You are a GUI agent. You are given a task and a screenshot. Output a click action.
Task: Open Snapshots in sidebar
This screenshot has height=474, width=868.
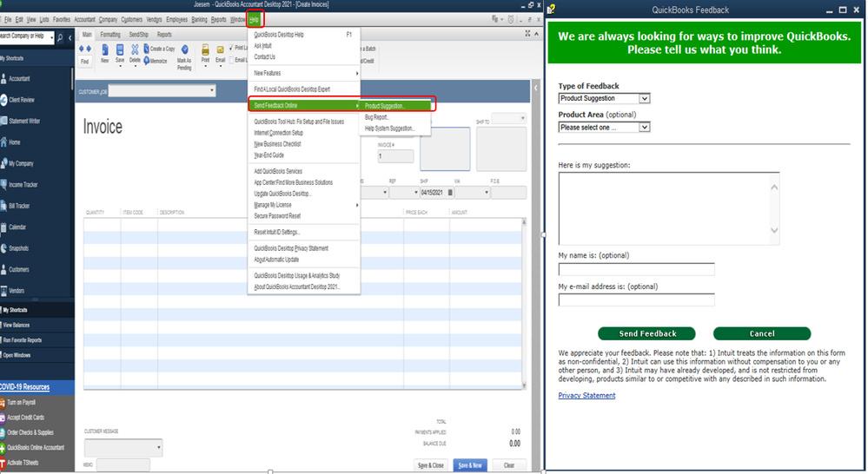[15, 247]
